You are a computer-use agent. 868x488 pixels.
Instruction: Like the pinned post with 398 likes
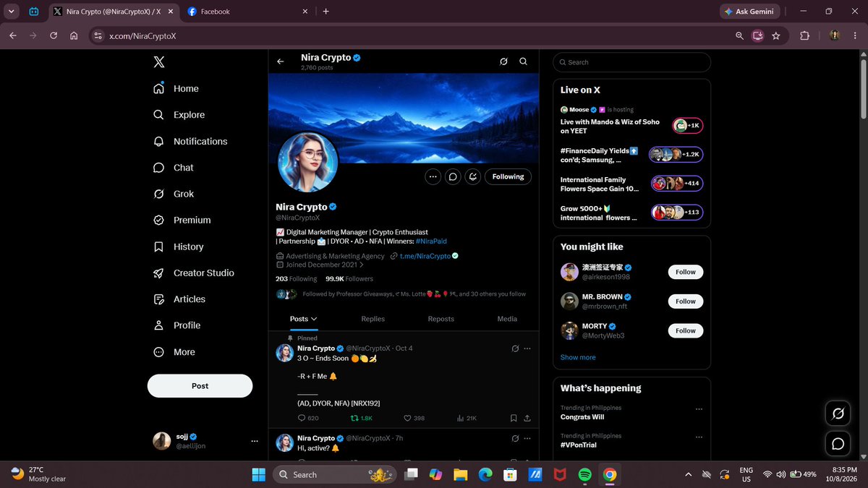pos(414,418)
